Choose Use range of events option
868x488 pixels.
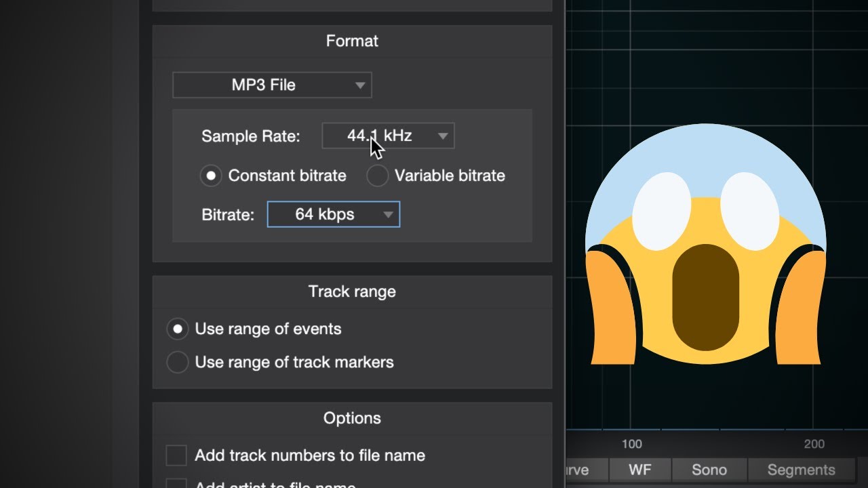pos(178,329)
